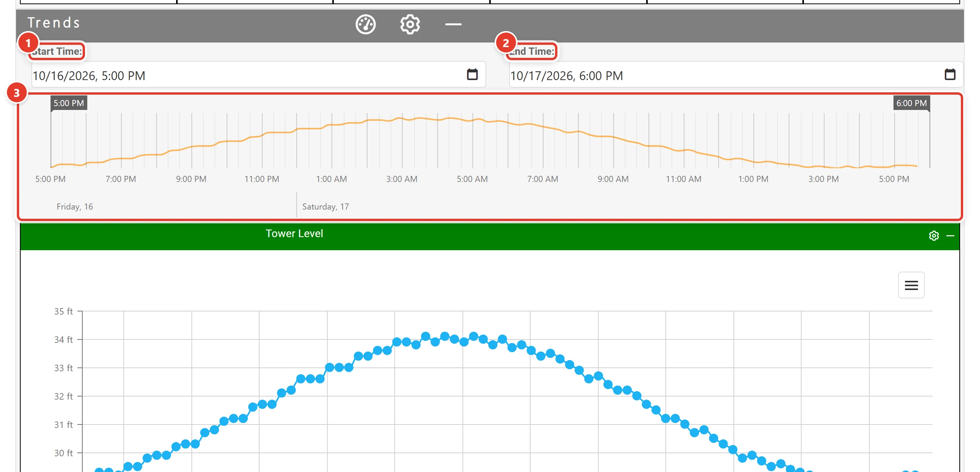Open the gauge dashboard icon in Trends header
The height and width of the screenshot is (472, 980).
(366, 25)
